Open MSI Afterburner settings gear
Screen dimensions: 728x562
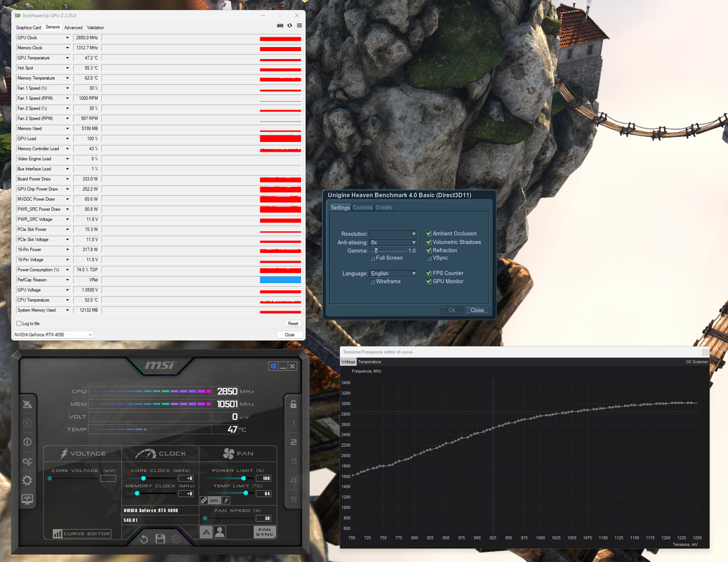click(x=27, y=480)
